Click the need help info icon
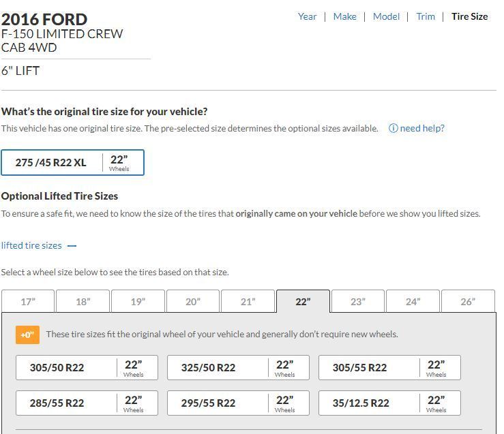The image size is (504, 434). (x=393, y=128)
